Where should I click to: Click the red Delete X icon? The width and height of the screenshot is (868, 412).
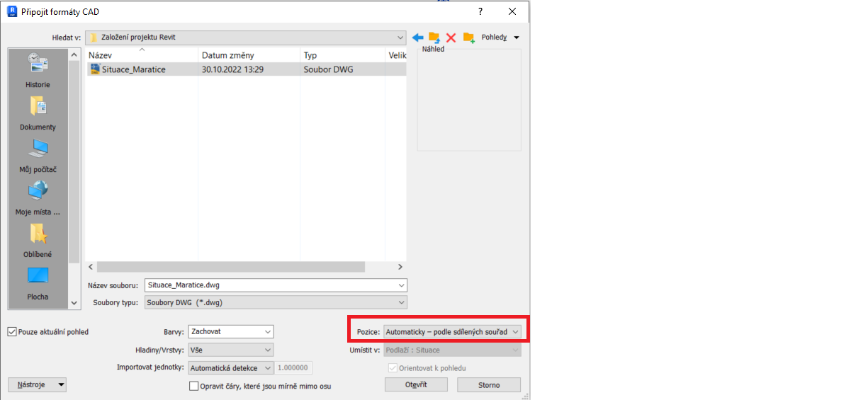(x=451, y=38)
